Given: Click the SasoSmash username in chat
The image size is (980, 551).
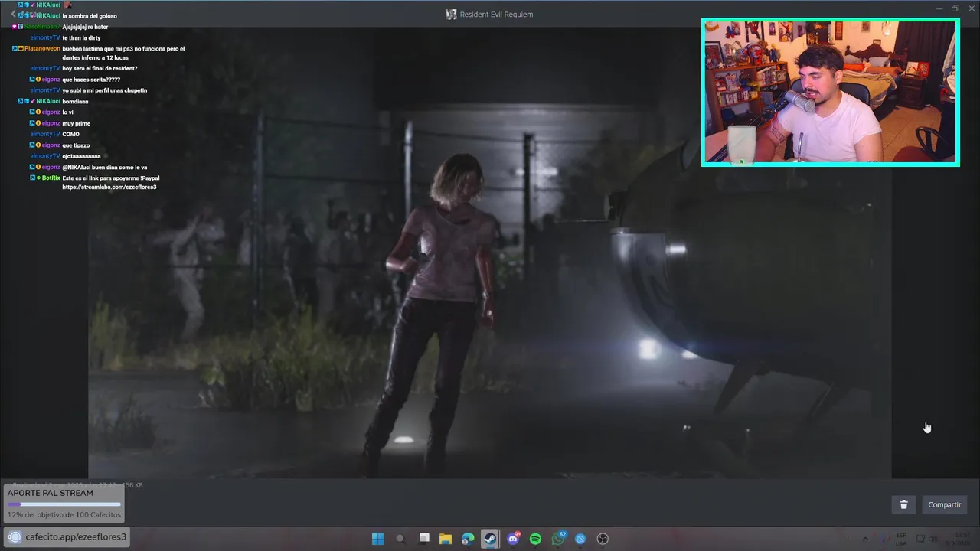Looking at the screenshot, I should [x=42, y=27].
